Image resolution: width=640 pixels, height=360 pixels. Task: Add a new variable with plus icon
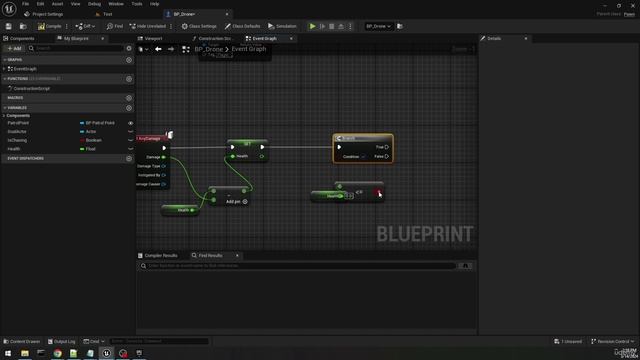tap(129, 108)
